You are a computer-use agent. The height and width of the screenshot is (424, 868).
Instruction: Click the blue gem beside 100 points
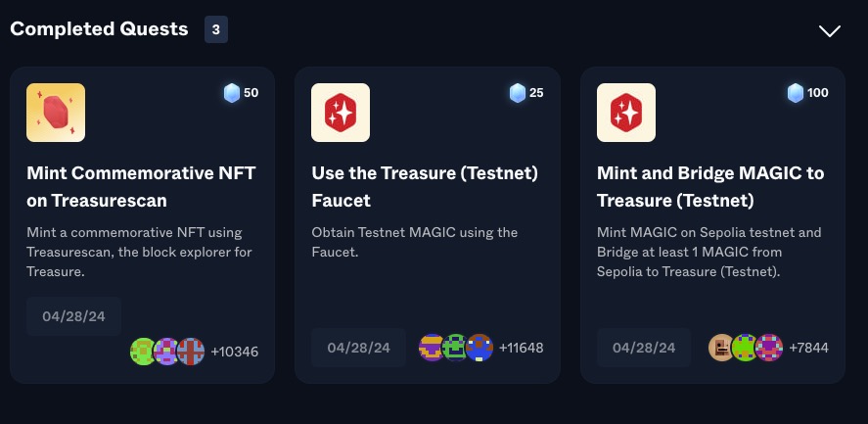tap(796, 93)
